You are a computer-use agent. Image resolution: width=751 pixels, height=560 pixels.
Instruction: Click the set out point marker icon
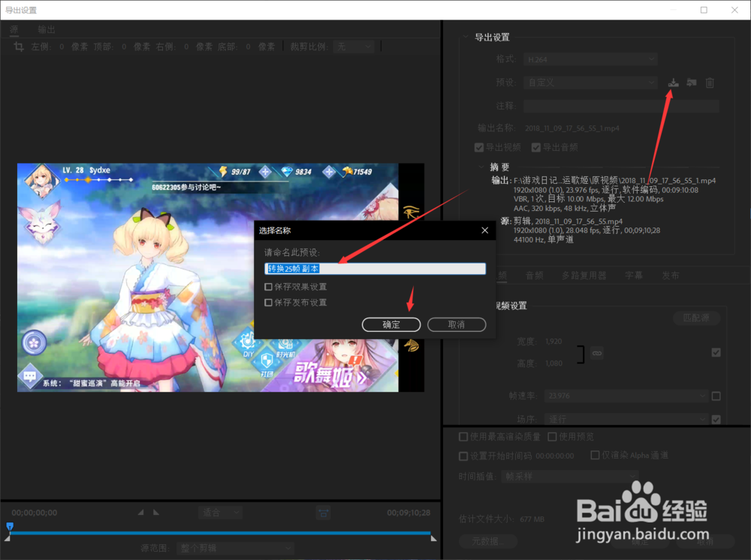(156, 512)
